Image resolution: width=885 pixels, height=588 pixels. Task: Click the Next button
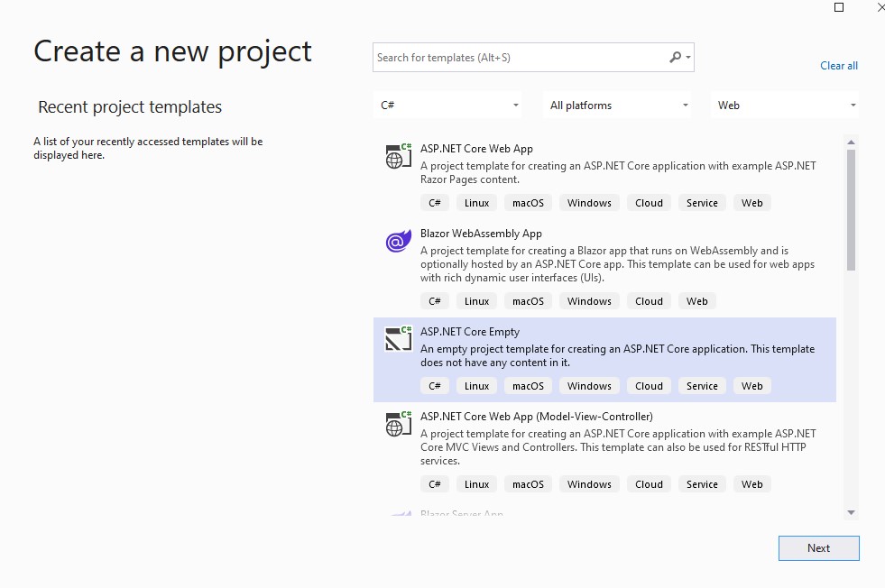pos(818,548)
